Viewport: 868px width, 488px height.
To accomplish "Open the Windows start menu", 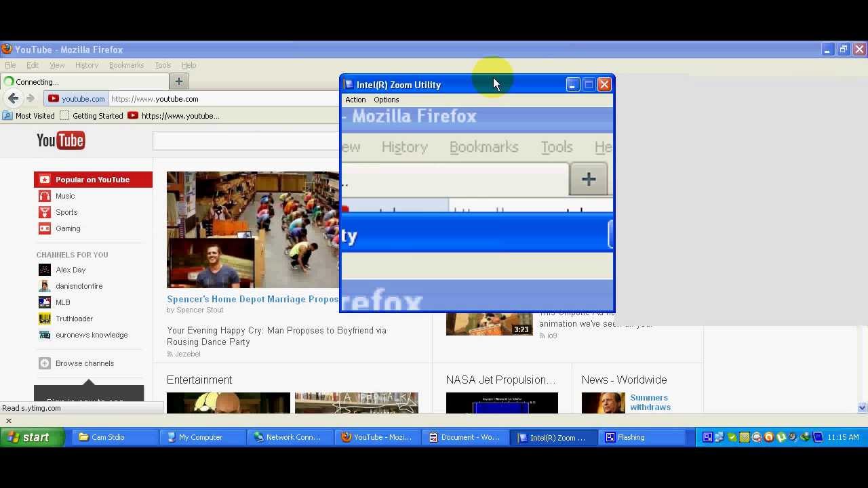I will [x=32, y=437].
